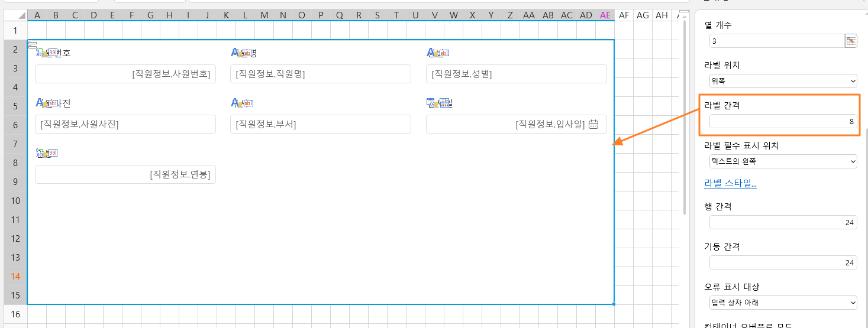Select the text field icon above 직원명 input
The image size is (868, 328).
pos(242,53)
